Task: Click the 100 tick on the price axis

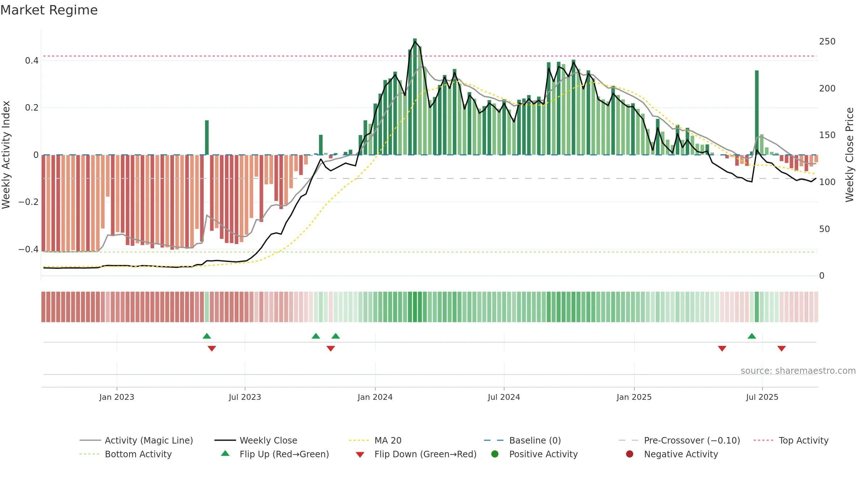Action: pos(827,182)
